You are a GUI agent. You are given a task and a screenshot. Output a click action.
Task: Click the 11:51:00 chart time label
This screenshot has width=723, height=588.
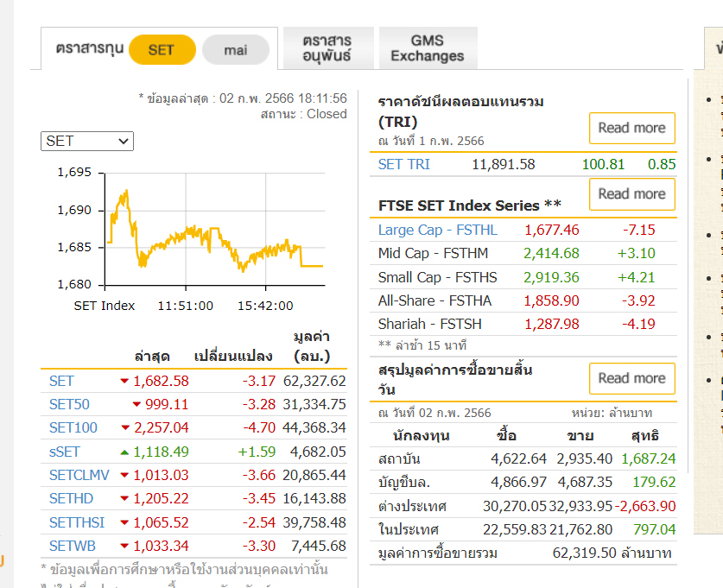coord(186,306)
